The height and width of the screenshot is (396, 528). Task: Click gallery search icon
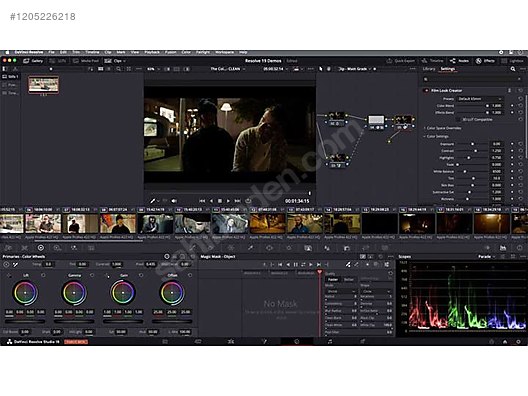click(119, 69)
